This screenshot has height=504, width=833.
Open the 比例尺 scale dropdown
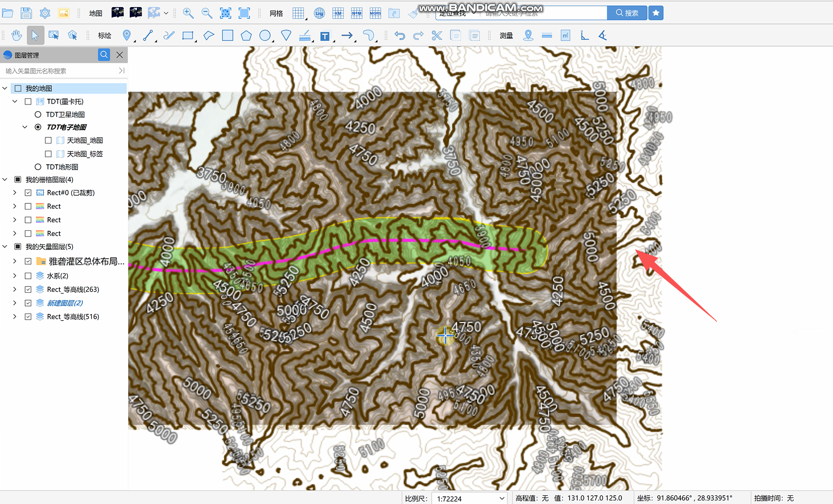pos(502,498)
